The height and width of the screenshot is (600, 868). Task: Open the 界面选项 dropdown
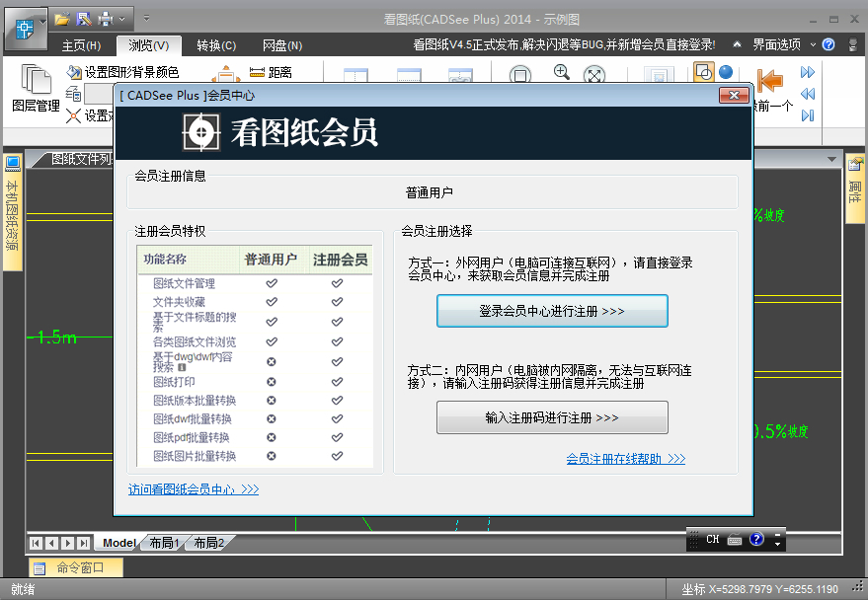click(779, 43)
